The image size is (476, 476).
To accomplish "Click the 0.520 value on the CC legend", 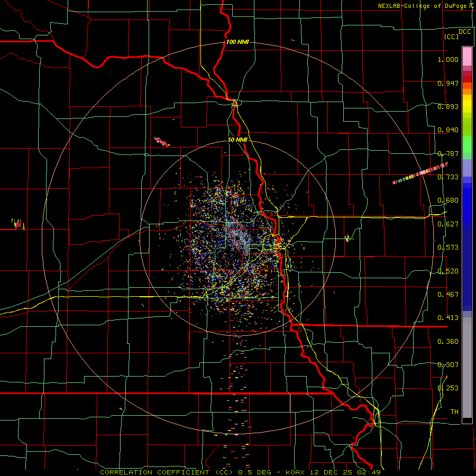I will coord(448,271).
